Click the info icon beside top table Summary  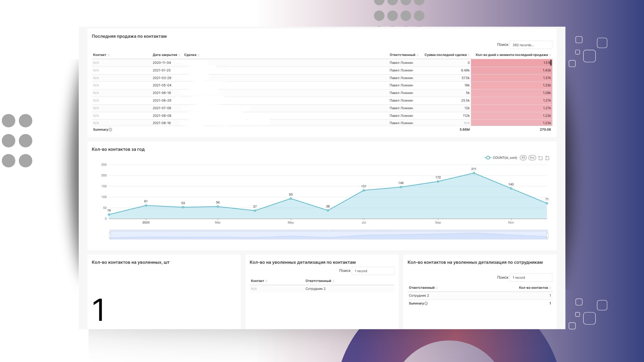pyautogui.click(x=110, y=130)
